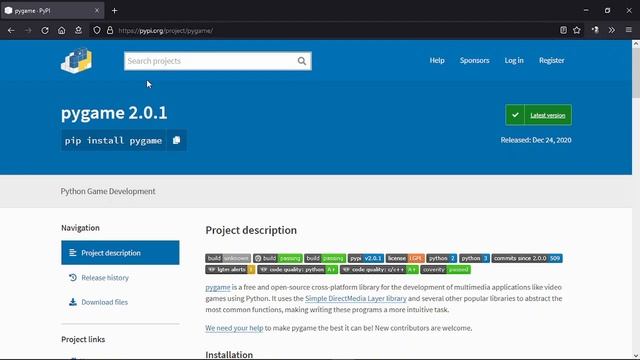This screenshot has height=360, width=640.
Task: Click the pypi v2.0.1 badge
Action: coord(366,258)
